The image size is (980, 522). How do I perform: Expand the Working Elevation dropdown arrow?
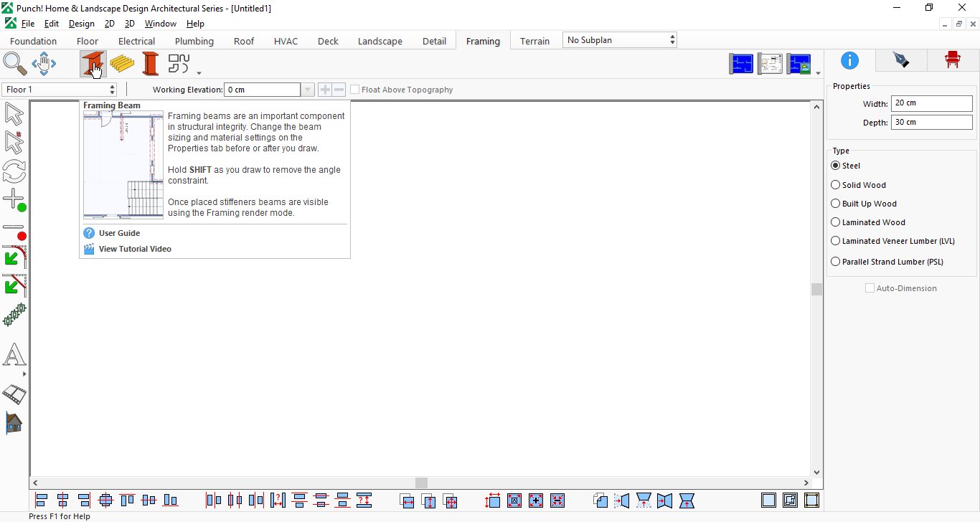tap(308, 90)
